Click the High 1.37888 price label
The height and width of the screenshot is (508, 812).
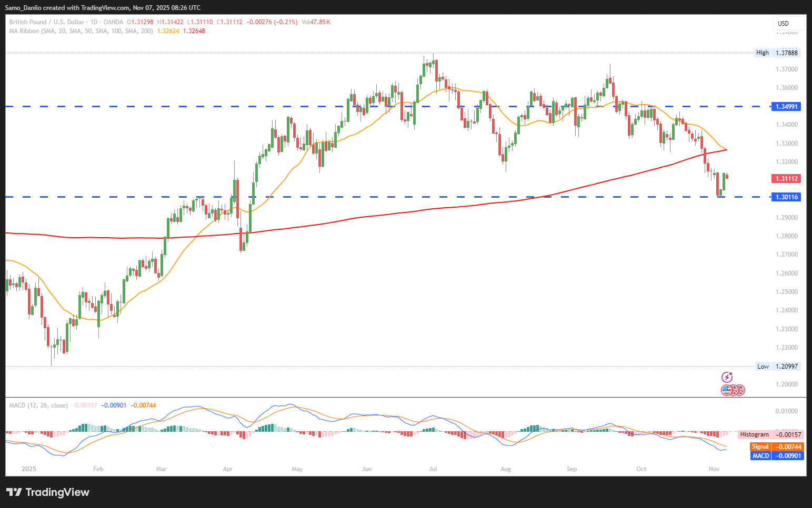click(777, 53)
